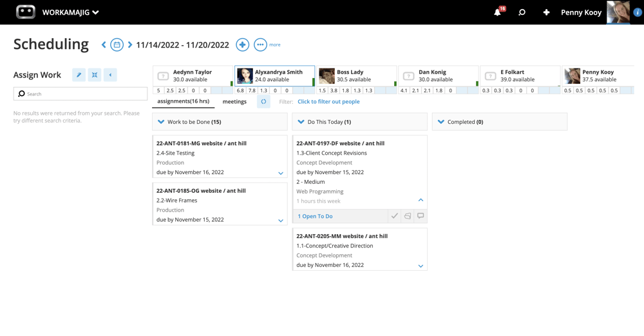
Task: Collapse the 22-ANT-0197-DF card with up chevron
Action: (421, 200)
